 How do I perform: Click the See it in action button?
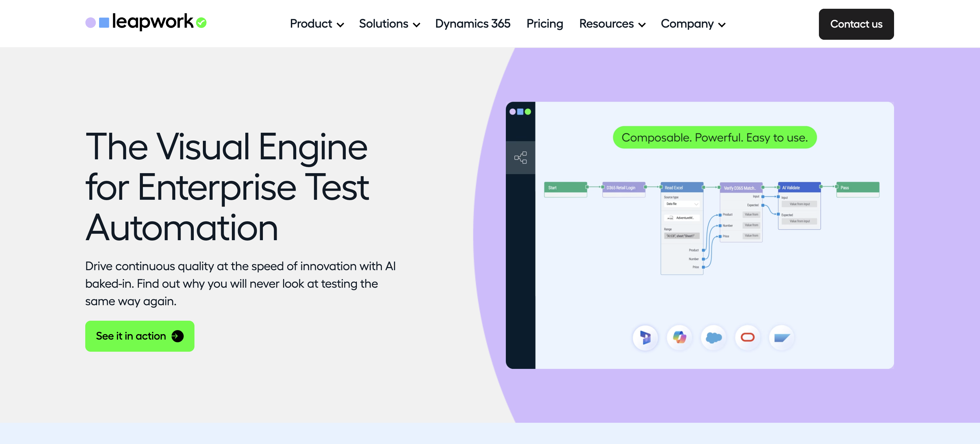(x=140, y=336)
